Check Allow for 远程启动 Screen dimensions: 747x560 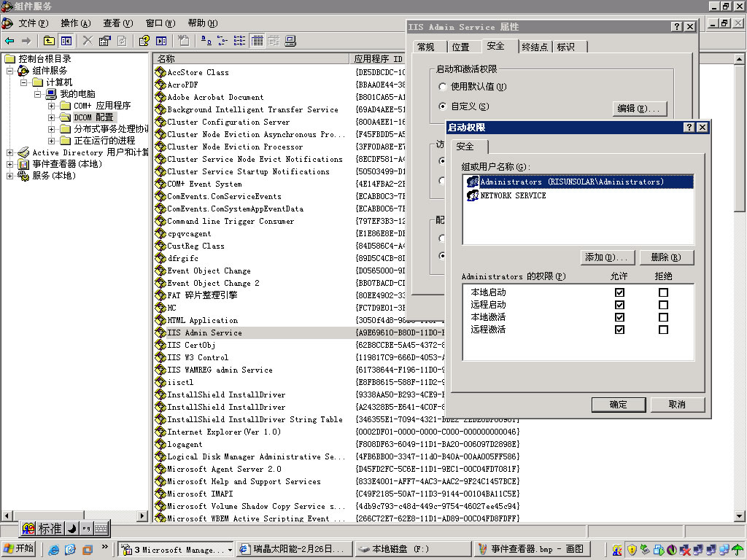coord(619,305)
